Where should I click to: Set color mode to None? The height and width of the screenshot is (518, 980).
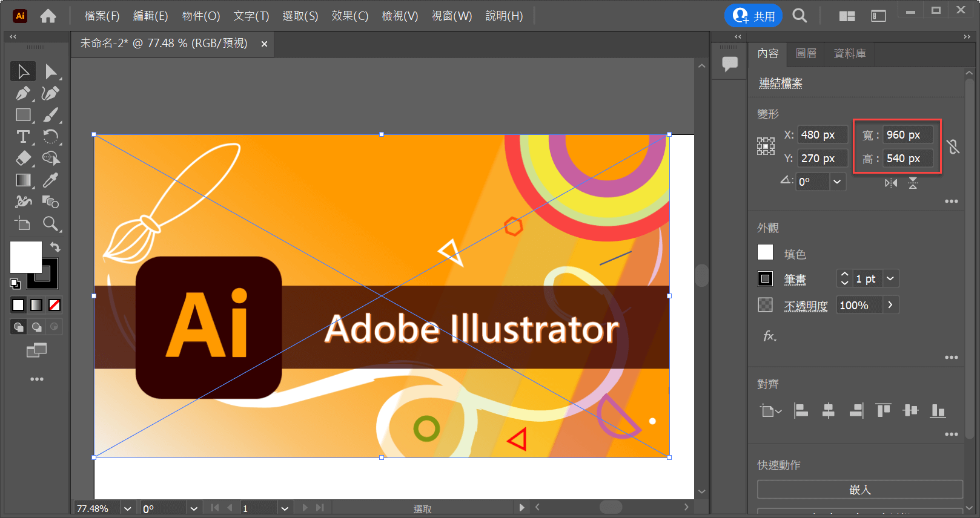pyautogui.click(x=55, y=305)
